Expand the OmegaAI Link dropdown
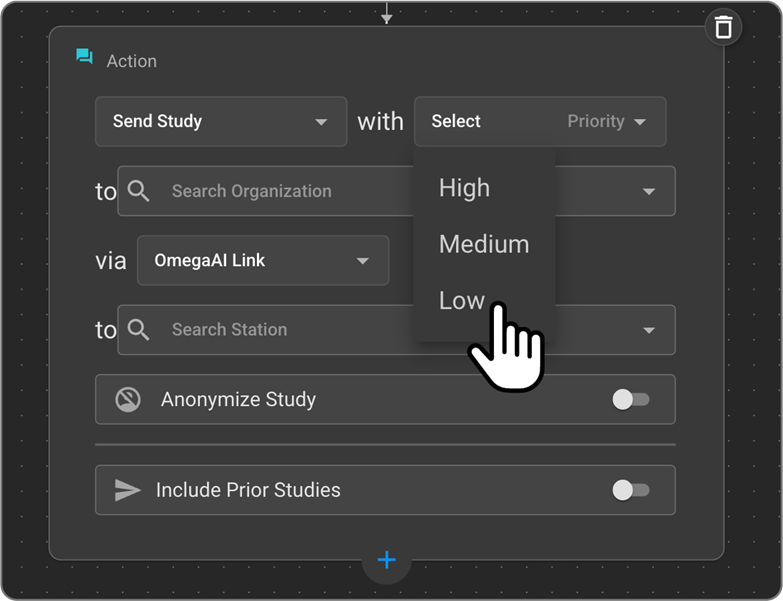This screenshot has height=601, width=783. pyautogui.click(x=262, y=260)
